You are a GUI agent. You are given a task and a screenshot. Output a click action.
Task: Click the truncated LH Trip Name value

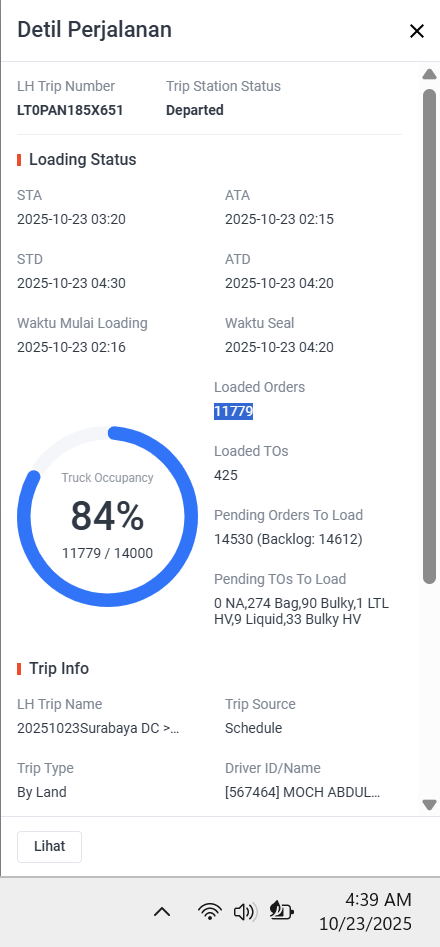(98, 728)
